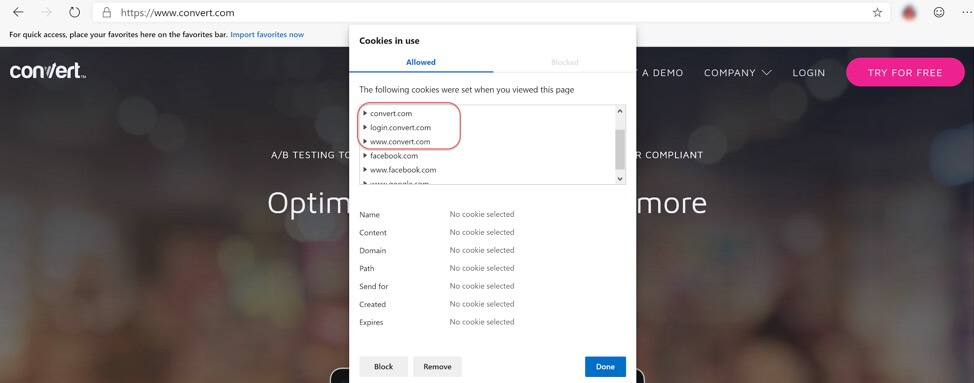Screen dimensions: 974x383
Task: Open the LOGIN link on the website
Action: coord(809,73)
